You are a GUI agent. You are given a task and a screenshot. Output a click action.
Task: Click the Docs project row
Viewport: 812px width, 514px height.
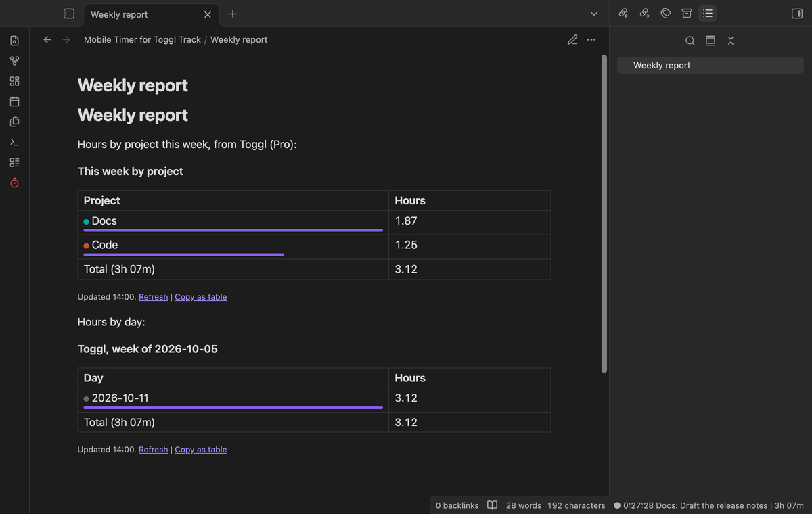point(314,223)
